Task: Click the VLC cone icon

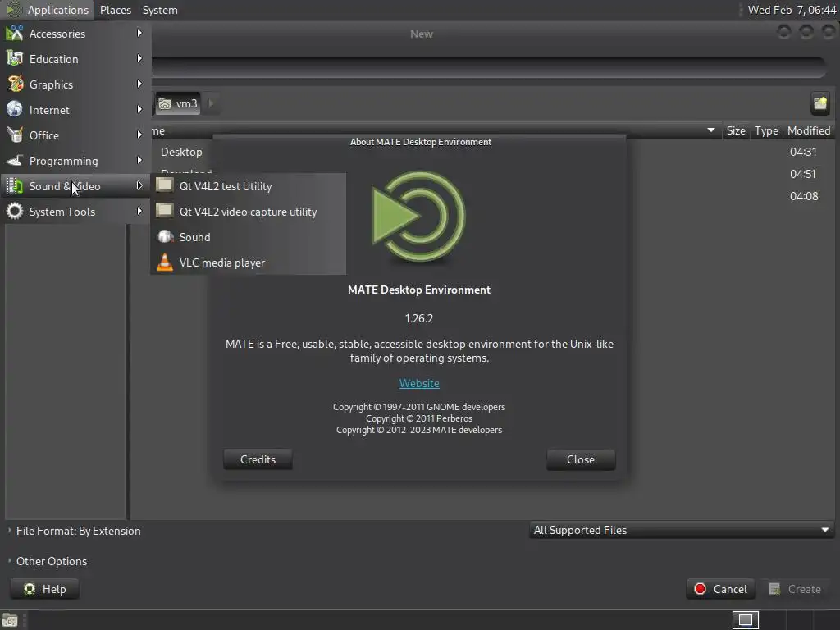Action: 165,262
